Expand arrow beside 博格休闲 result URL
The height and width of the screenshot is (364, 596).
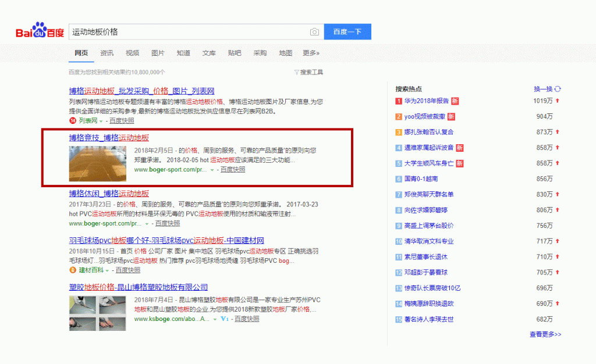tap(147, 224)
